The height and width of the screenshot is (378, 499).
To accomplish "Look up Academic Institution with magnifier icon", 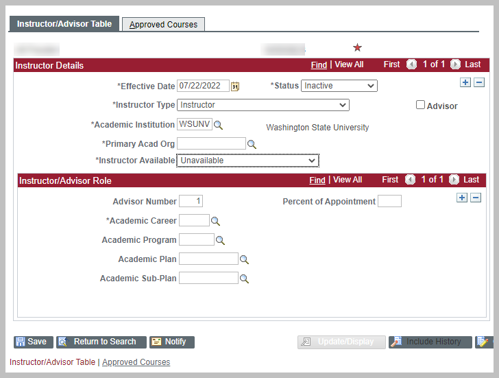I will click(x=218, y=125).
